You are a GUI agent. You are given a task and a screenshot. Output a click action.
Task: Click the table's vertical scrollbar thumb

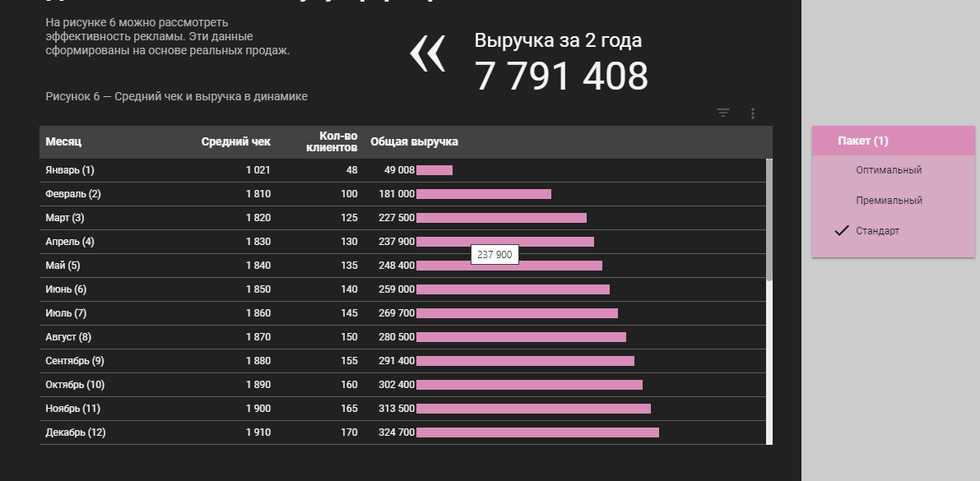[x=769, y=219]
